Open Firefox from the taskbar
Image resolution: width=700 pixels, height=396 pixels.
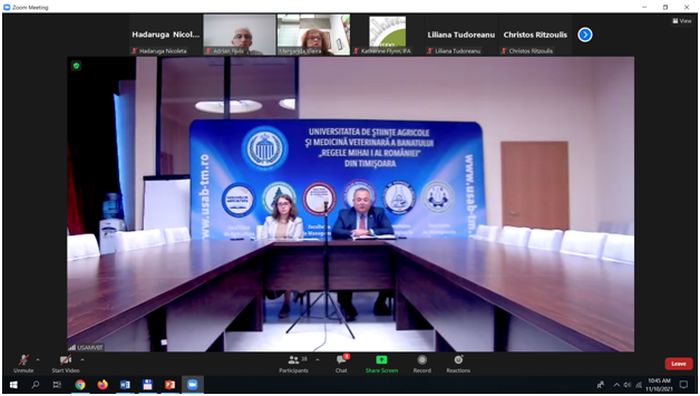point(102,384)
